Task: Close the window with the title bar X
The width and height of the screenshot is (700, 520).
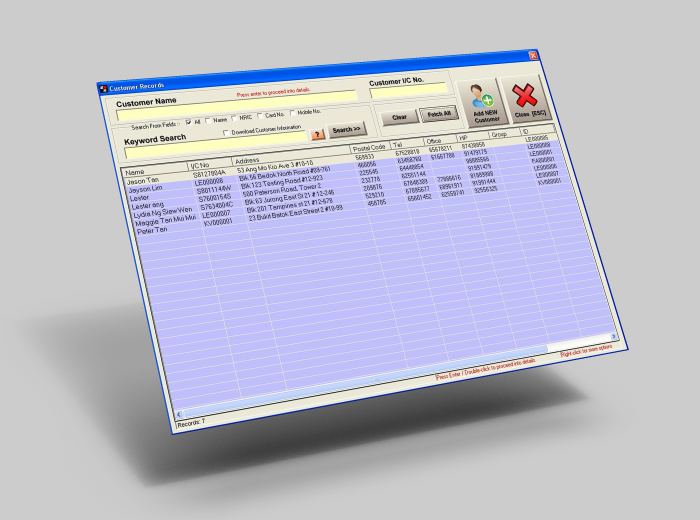Action: [532, 55]
